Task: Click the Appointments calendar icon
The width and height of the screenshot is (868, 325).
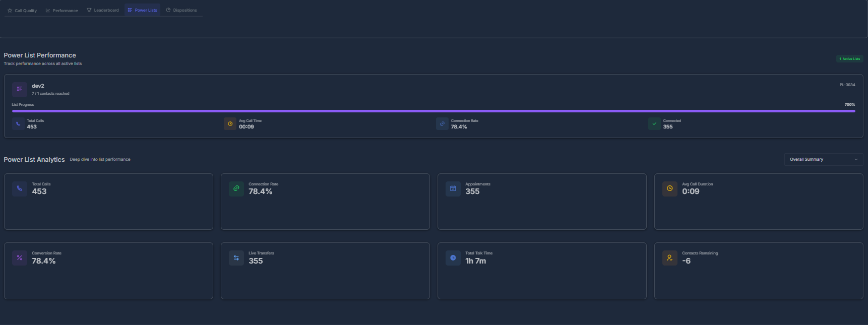Action: pos(453,188)
